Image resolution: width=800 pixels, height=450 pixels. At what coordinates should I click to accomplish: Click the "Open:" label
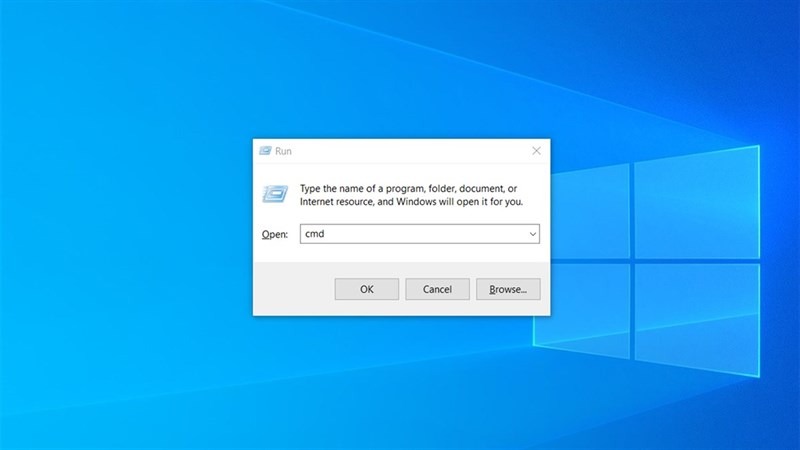274,234
